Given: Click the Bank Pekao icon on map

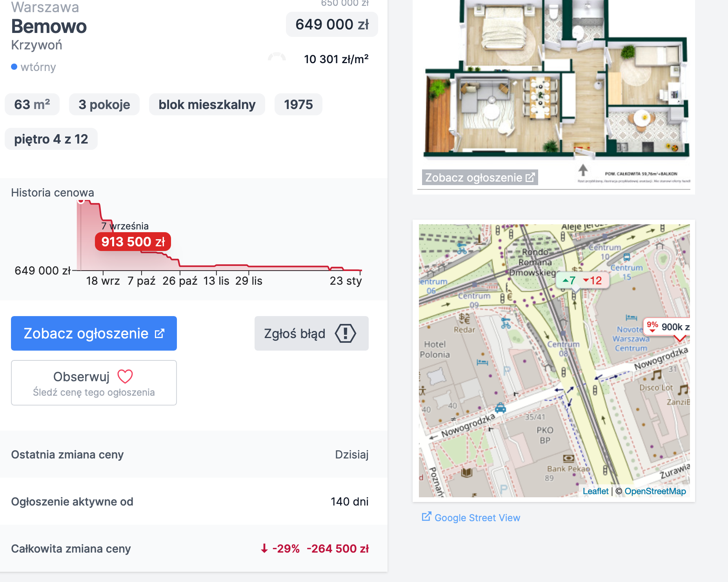Looking at the screenshot, I should pyautogui.click(x=568, y=458).
